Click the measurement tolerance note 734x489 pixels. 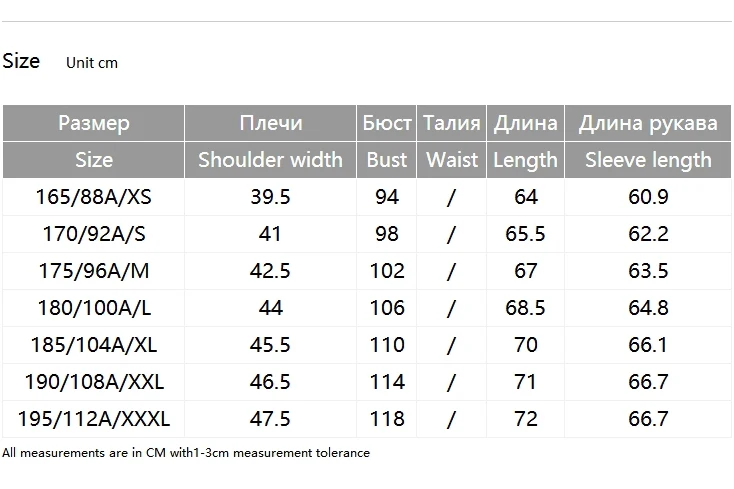coord(186,453)
